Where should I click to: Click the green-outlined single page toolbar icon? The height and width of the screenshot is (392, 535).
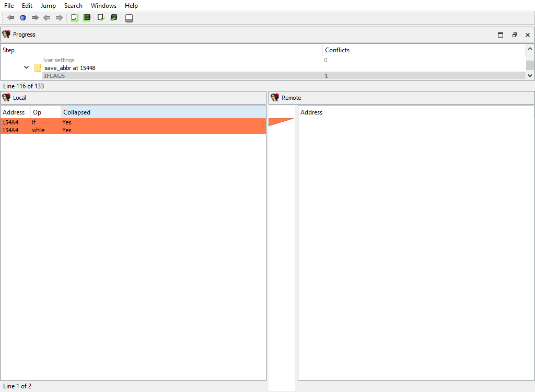pos(74,18)
